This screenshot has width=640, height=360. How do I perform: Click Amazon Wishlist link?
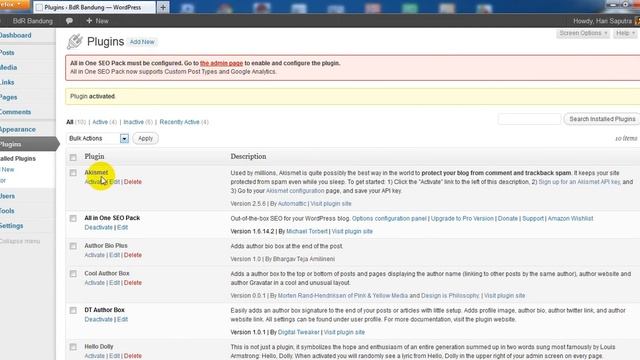pos(571,219)
